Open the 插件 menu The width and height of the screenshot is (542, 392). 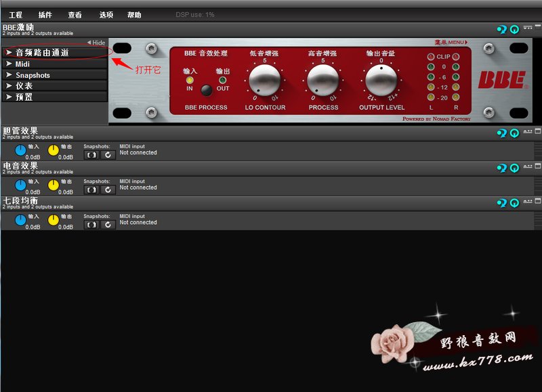(45, 15)
